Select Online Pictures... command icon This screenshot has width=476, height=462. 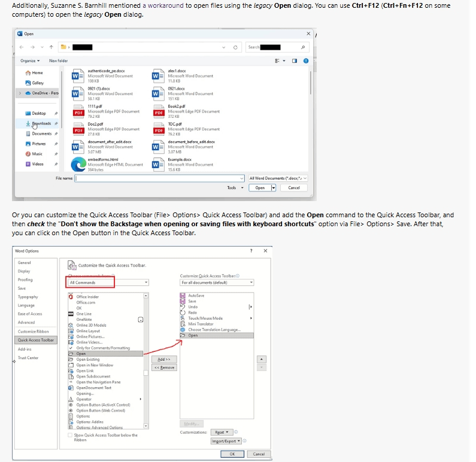coord(71,337)
